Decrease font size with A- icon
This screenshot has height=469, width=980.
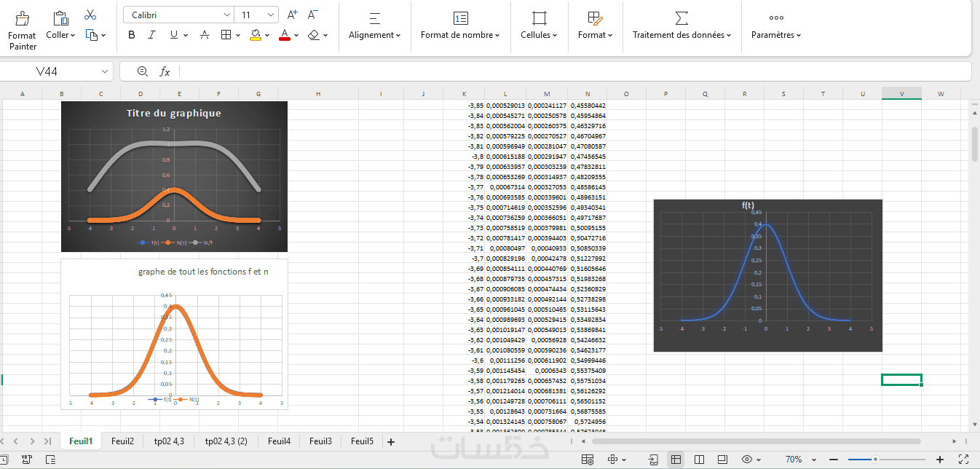point(313,15)
